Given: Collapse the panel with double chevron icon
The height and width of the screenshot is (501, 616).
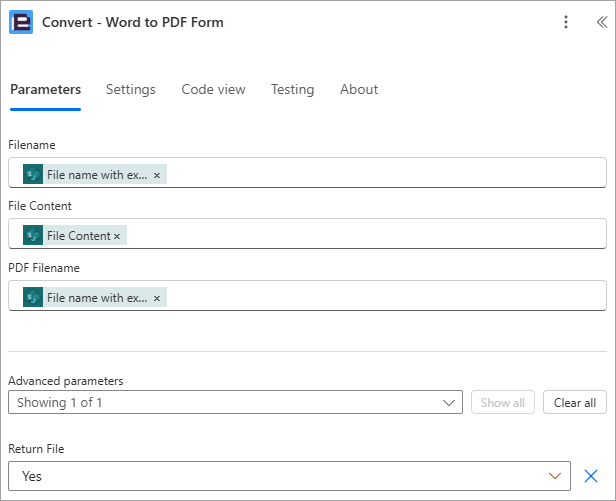Looking at the screenshot, I should point(602,22).
